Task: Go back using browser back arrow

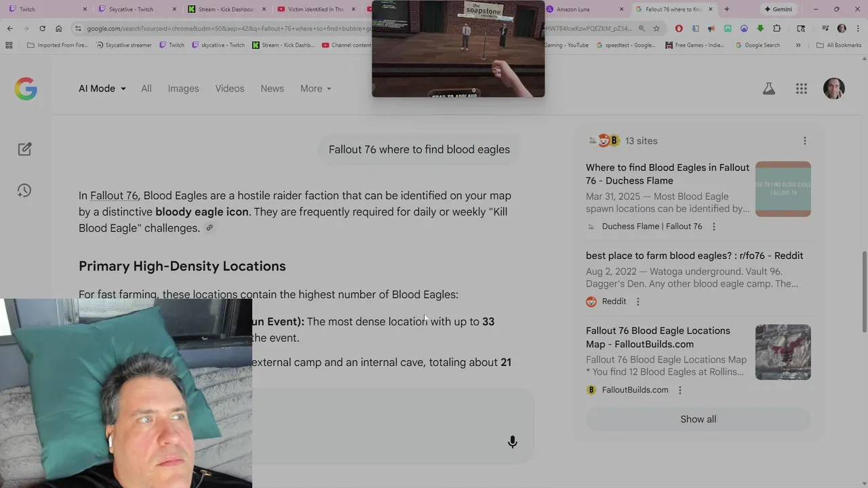Action: pos(9,28)
